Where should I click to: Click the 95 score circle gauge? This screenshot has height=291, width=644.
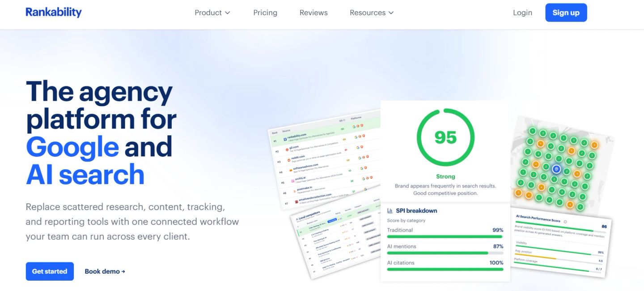(x=445, y=137)
